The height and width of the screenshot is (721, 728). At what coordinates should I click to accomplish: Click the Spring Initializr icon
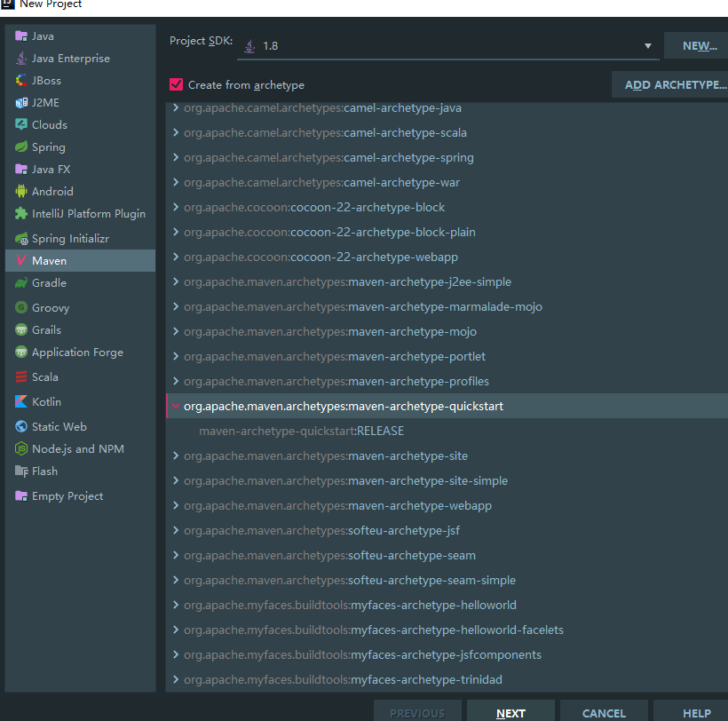[x=21, y=239]
